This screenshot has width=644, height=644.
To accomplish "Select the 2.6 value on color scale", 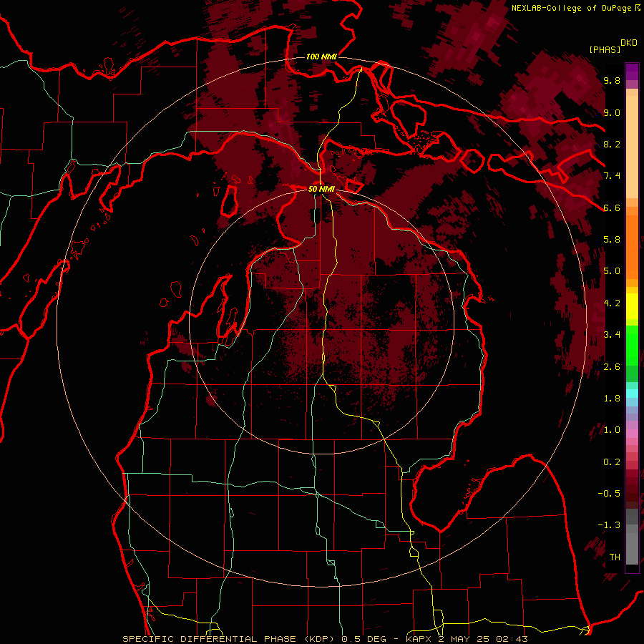I will click(x=612, y=367).
